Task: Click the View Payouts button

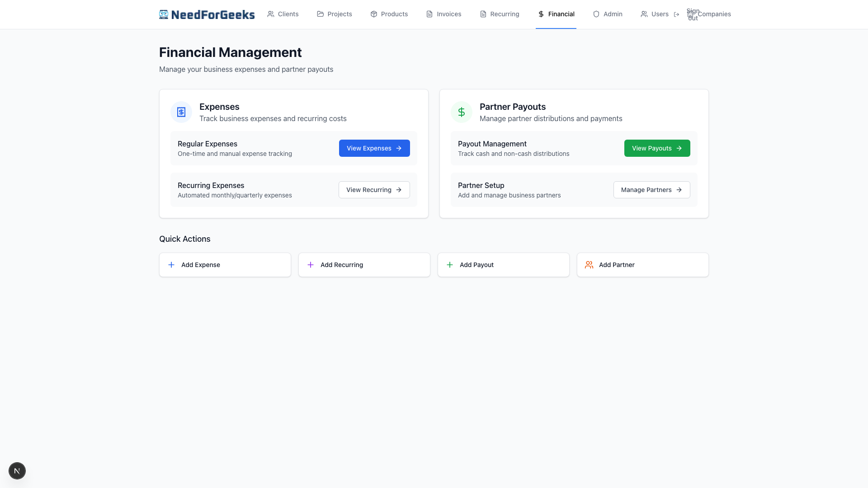Action: pos(657,148)
